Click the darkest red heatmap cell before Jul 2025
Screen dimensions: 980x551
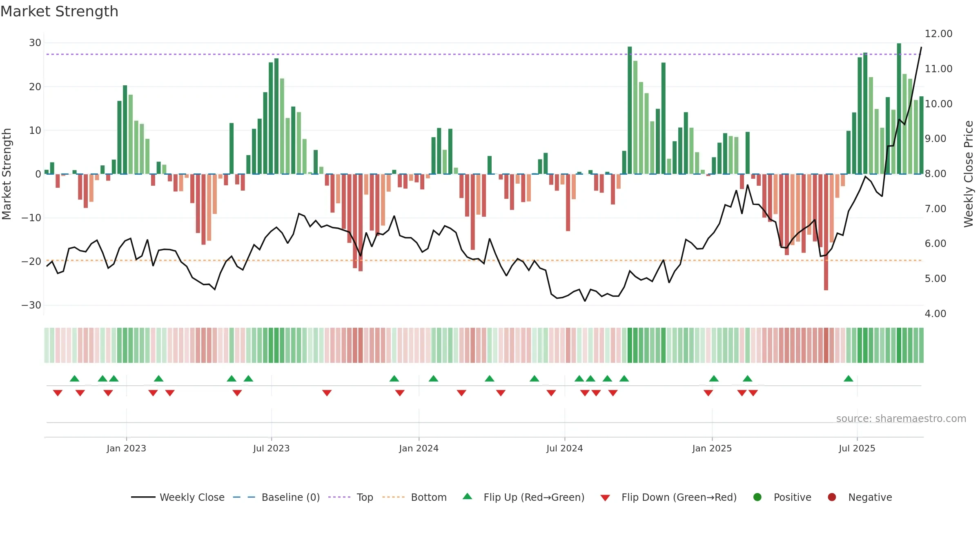pos(826,345)
